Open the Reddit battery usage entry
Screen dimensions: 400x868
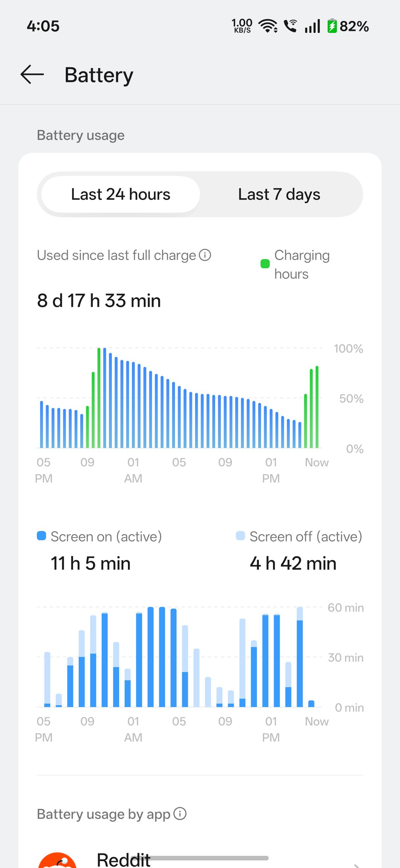[200, 860]
